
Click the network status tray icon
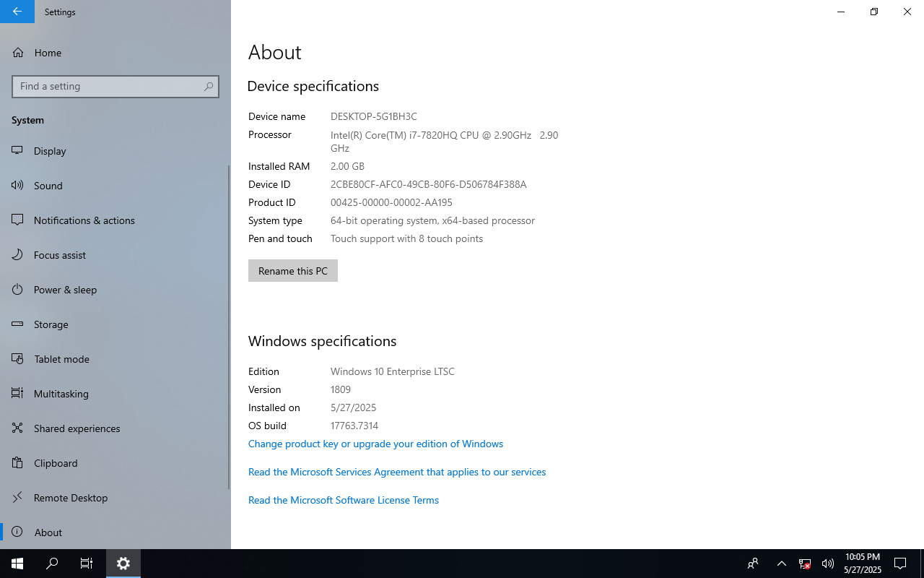pyautogui.click(x=805, y=564)
